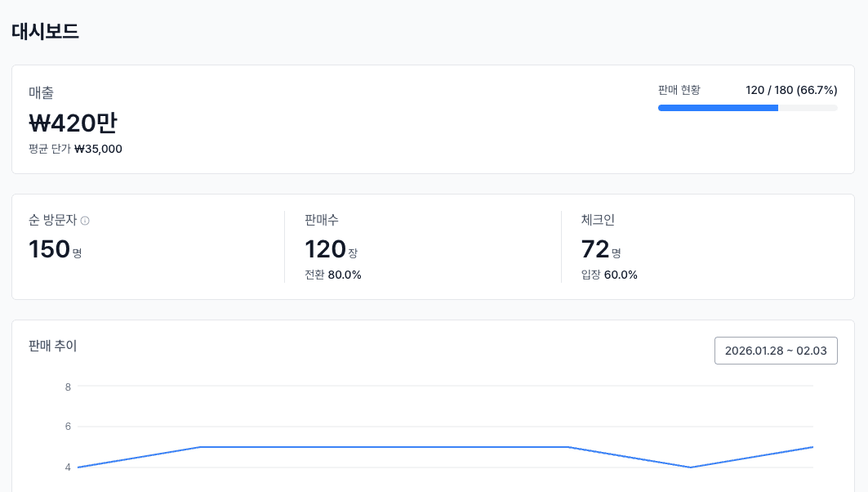
Task: Click the 입장 60.0% entry rate
Action: tap(609, 275)
